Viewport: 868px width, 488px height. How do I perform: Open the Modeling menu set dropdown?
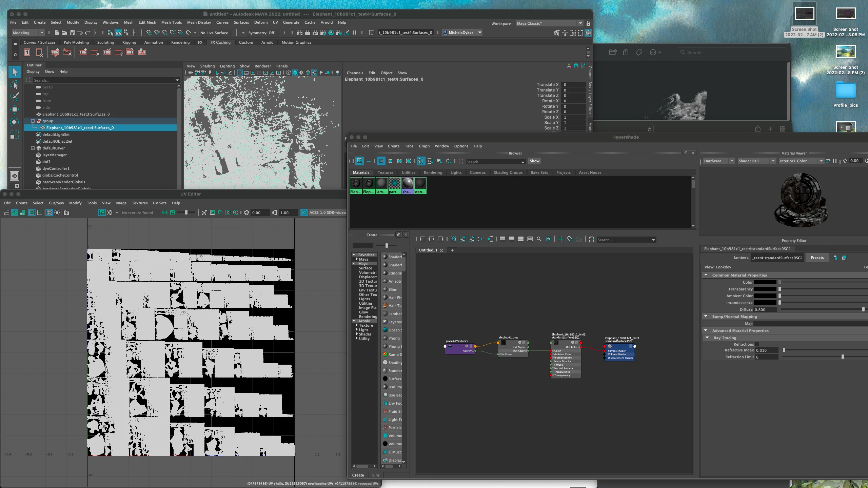coord(28,33)
